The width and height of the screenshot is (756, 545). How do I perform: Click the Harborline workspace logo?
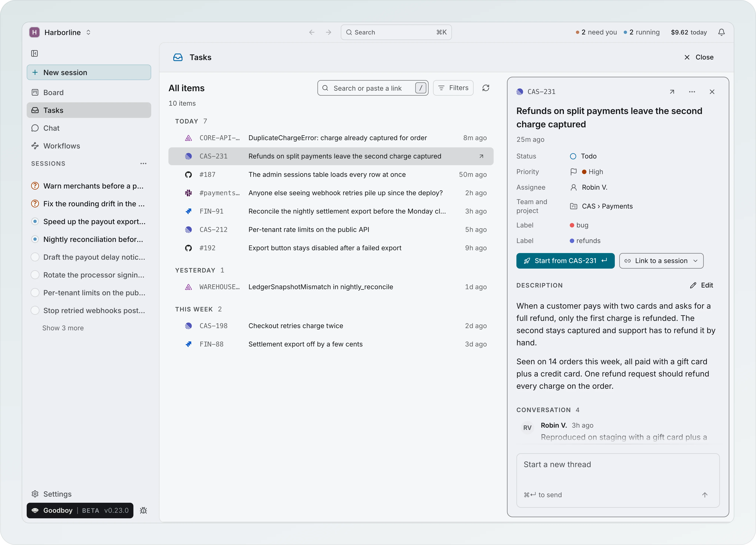(34, 32)
